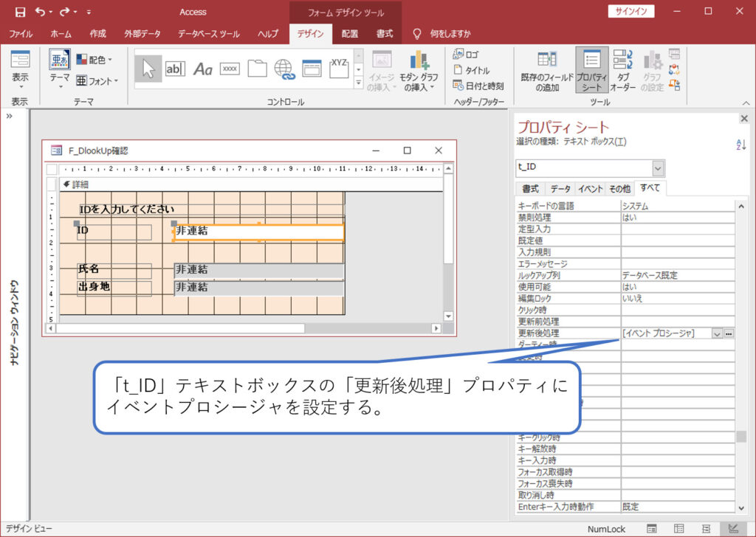Select the すべて tab in property sheet

point(650,188)
